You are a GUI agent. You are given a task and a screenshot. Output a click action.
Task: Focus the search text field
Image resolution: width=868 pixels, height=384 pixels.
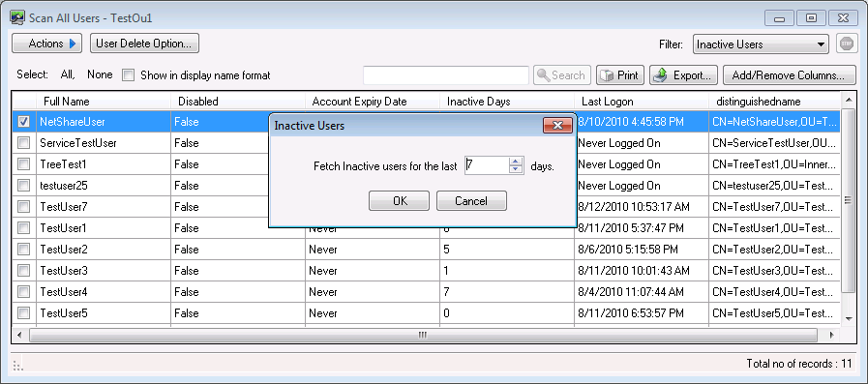tap(446, 75)
